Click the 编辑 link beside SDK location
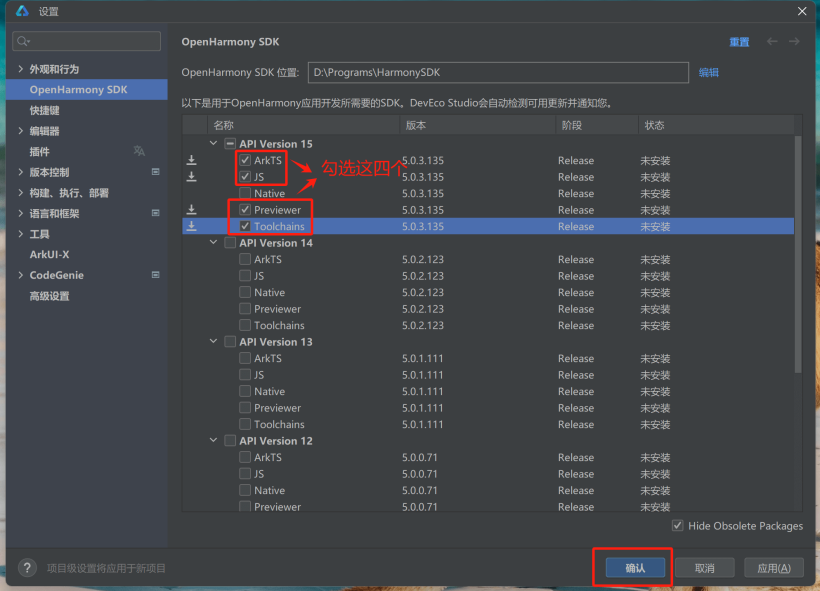The width and height of the screenshot is (820, 591). (708, 73)
